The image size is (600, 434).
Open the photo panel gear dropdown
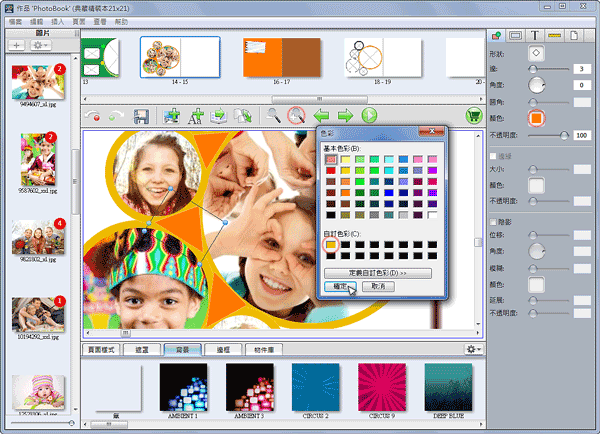[40, 45]
